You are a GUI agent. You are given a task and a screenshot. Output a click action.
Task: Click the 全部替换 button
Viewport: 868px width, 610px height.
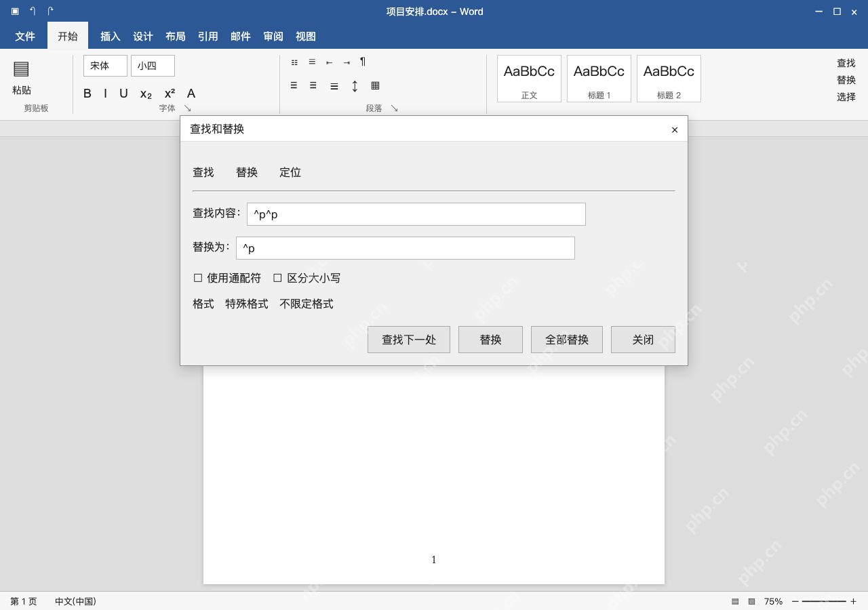click(x=567, y=340)
